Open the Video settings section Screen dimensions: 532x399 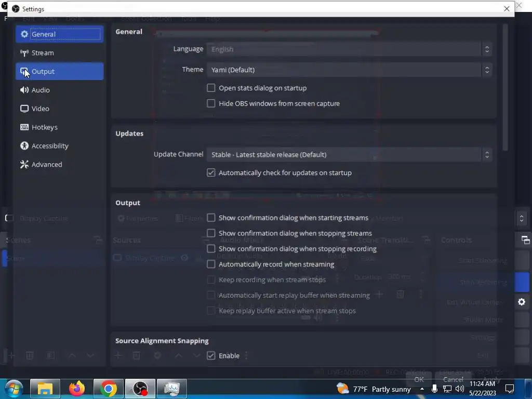point(59,109)
